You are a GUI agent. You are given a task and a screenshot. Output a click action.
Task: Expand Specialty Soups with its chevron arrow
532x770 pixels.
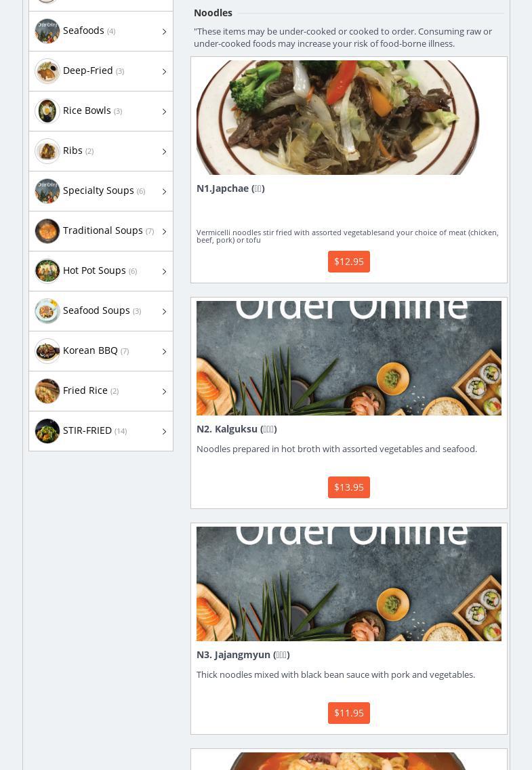click(x=164, y=192)
